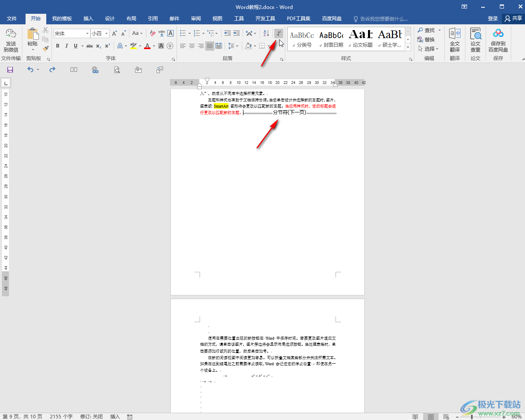
Task: Toggle subscript formatting
Action: (99, 46)
